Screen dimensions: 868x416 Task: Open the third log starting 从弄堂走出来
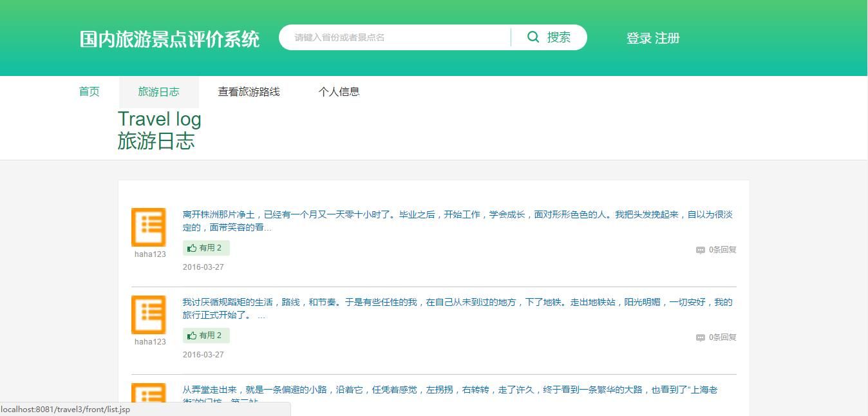point(449,390)
